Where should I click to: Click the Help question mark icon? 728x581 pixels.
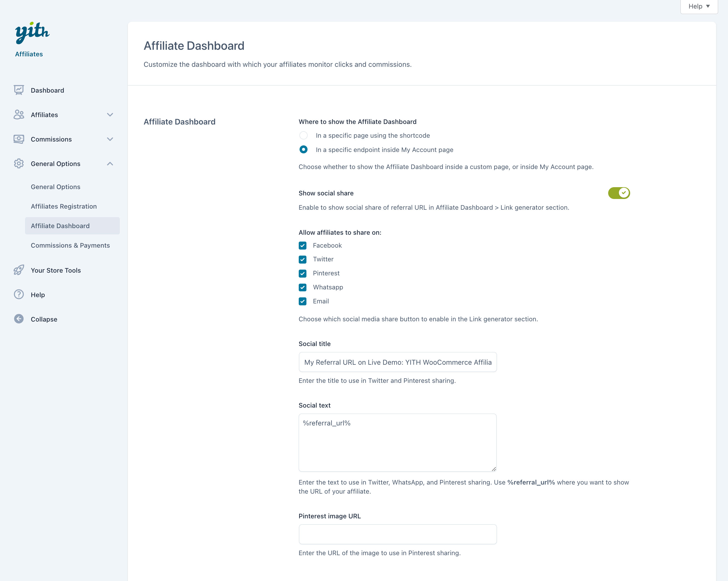(x=19, y=294)
